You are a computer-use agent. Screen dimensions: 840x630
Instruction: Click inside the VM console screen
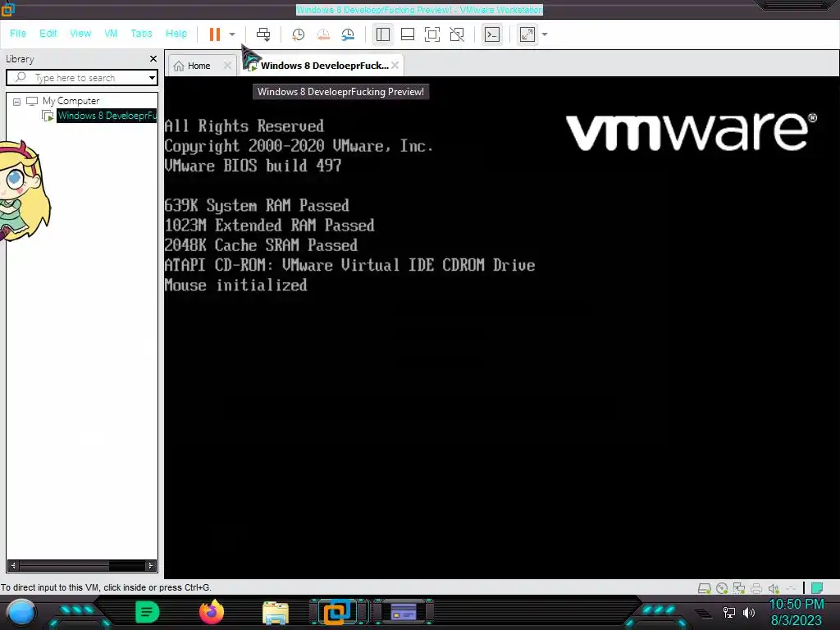tap(501, 326)
